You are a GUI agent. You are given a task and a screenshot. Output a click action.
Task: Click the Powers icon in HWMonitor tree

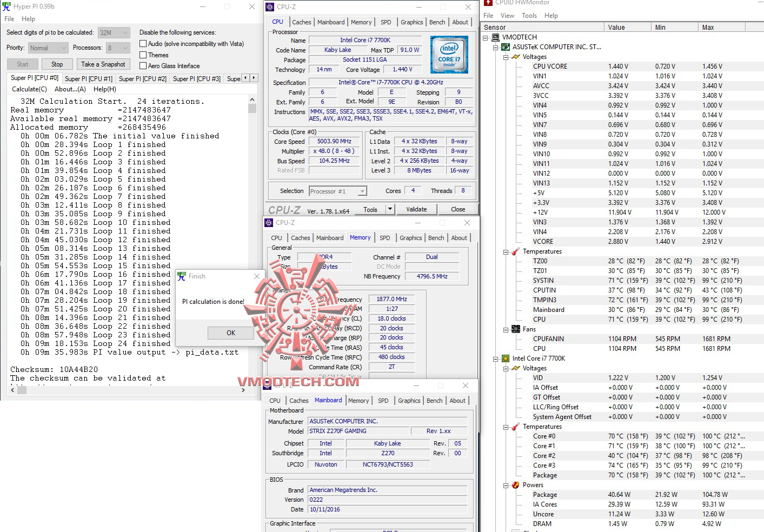pos(515,485)
